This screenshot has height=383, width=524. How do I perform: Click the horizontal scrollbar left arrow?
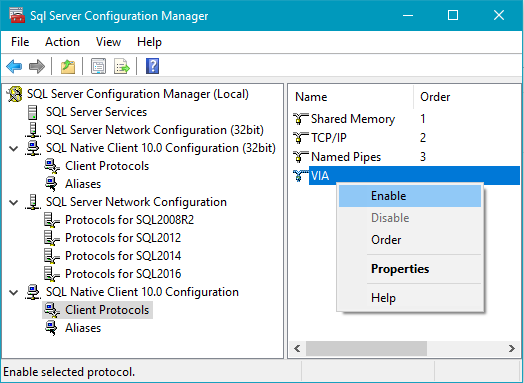click(297, 349)
